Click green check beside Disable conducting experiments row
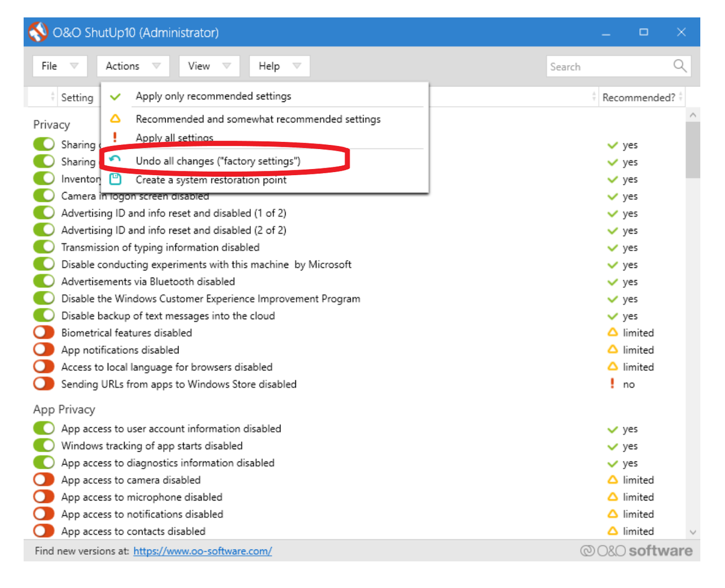The height and width of the screenshot is (588, 725). point(613,265)
